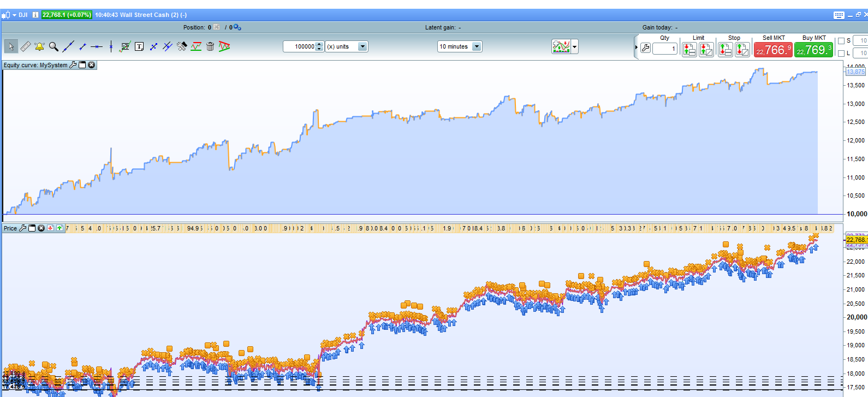
Task: Click the 100000 units input field
Action: pos(300,46)
